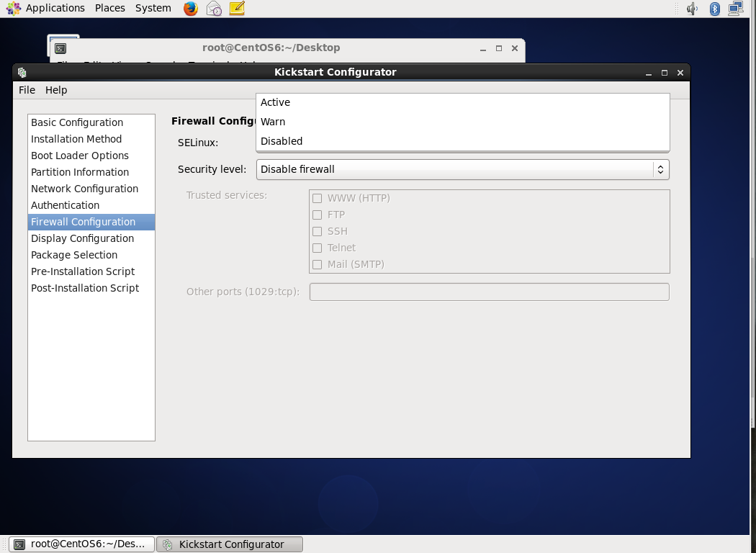
Task: Open the mail client panel icon
Action: click(x=214, y=8)
